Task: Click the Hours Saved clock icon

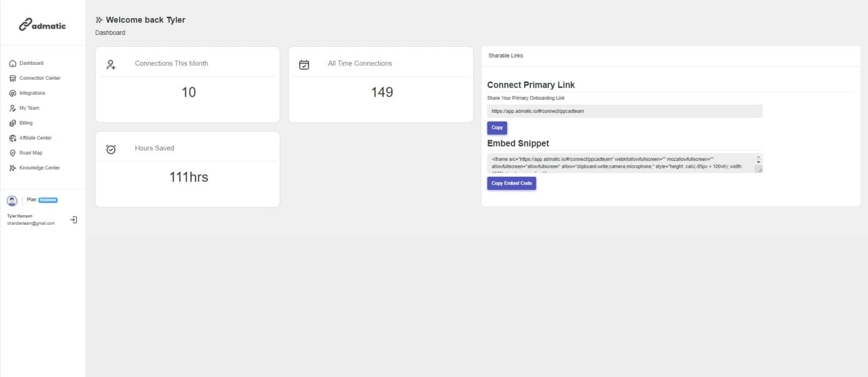Action: (x=111, y=148)
